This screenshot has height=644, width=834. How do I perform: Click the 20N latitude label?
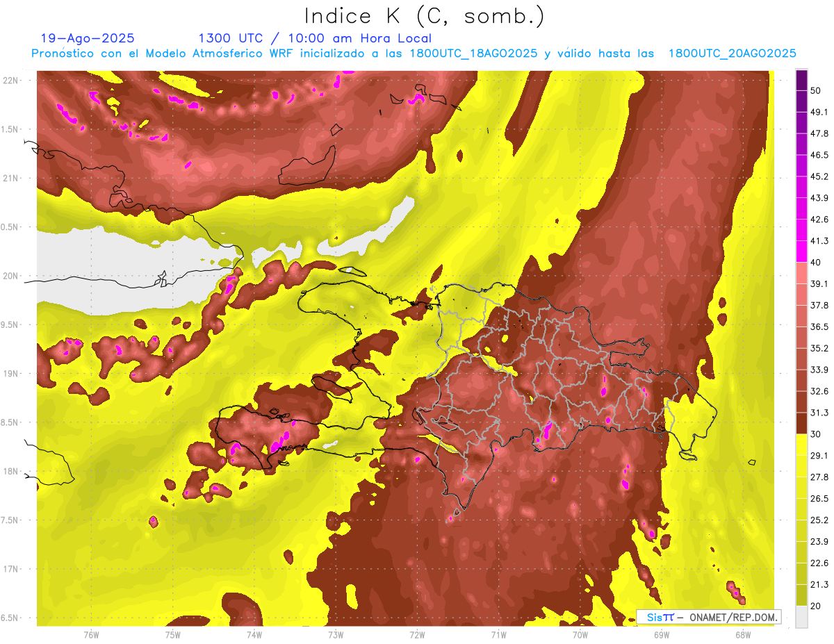click(12, 276)
